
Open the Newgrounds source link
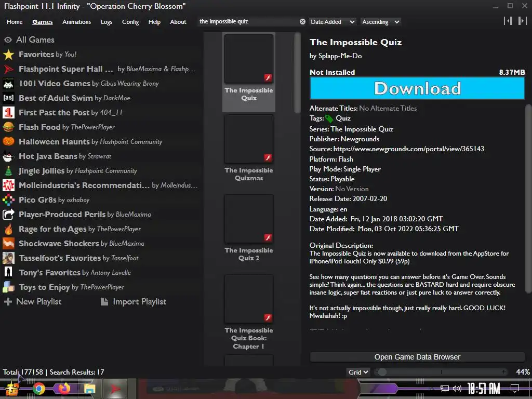click(409, 149)
